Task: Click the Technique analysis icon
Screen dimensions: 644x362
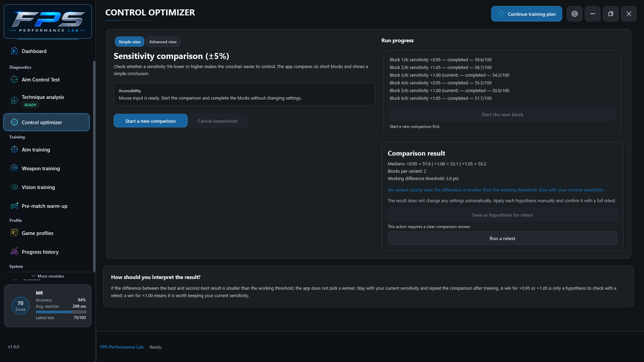Action: point(14,101)
